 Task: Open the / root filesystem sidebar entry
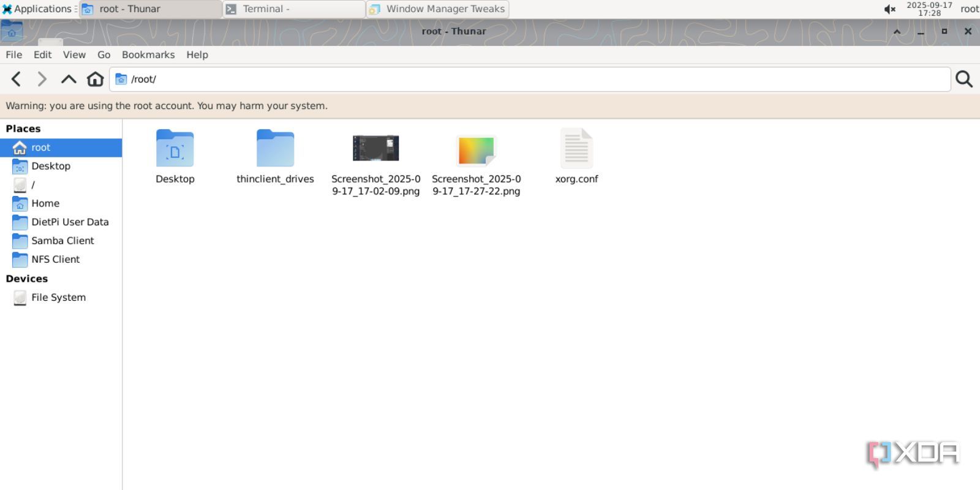tap(61, 184)
